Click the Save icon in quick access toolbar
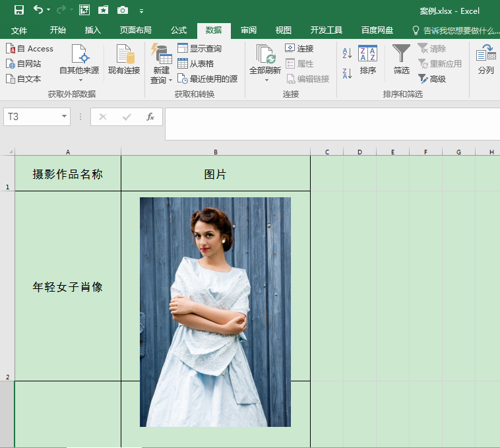 coord(19,10)
